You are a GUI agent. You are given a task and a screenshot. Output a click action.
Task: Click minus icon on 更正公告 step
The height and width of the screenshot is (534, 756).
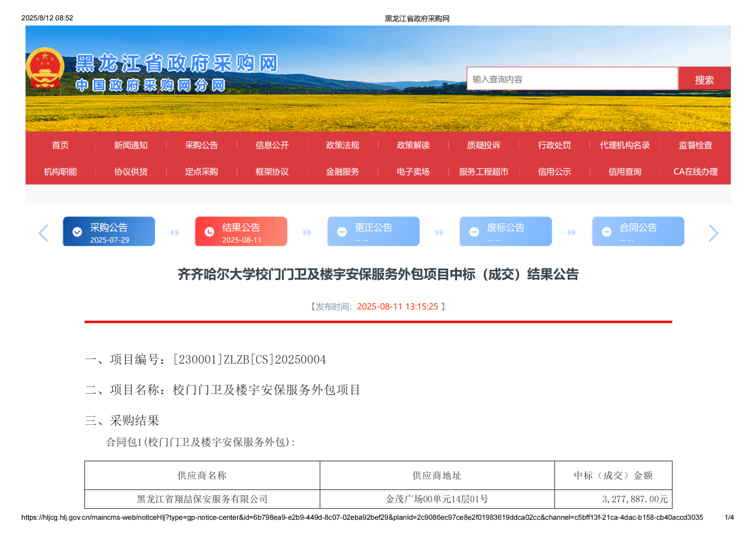(342, 232)
